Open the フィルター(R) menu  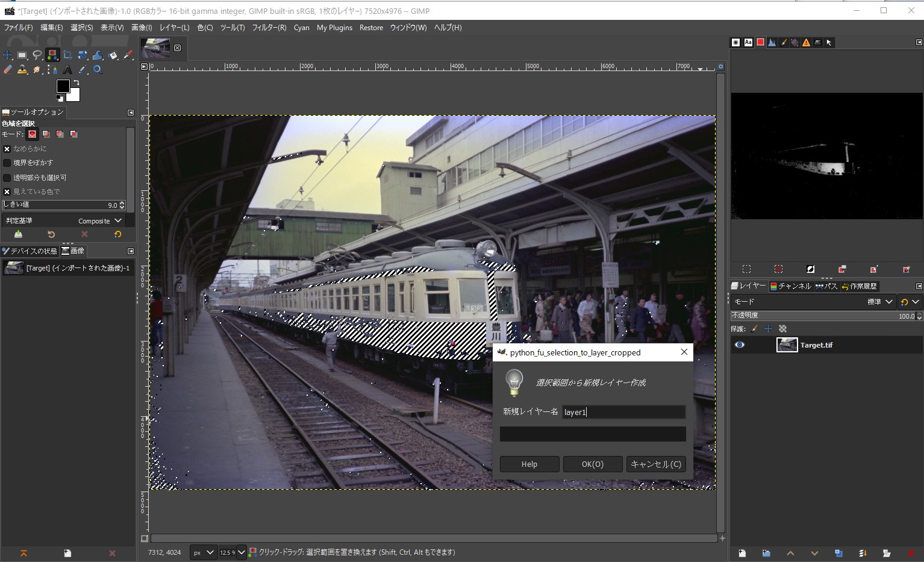pyautogui.click(x=269, y=28)
